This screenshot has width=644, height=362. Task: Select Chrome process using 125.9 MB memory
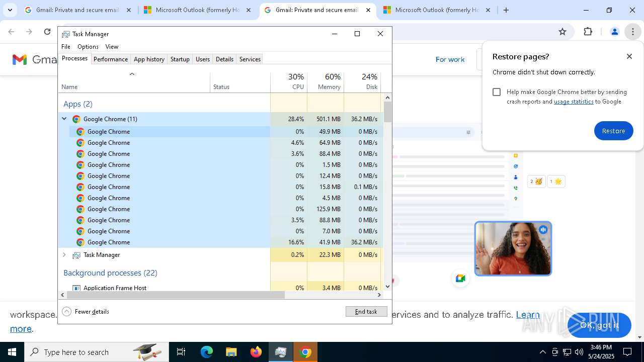click(220, 209)
